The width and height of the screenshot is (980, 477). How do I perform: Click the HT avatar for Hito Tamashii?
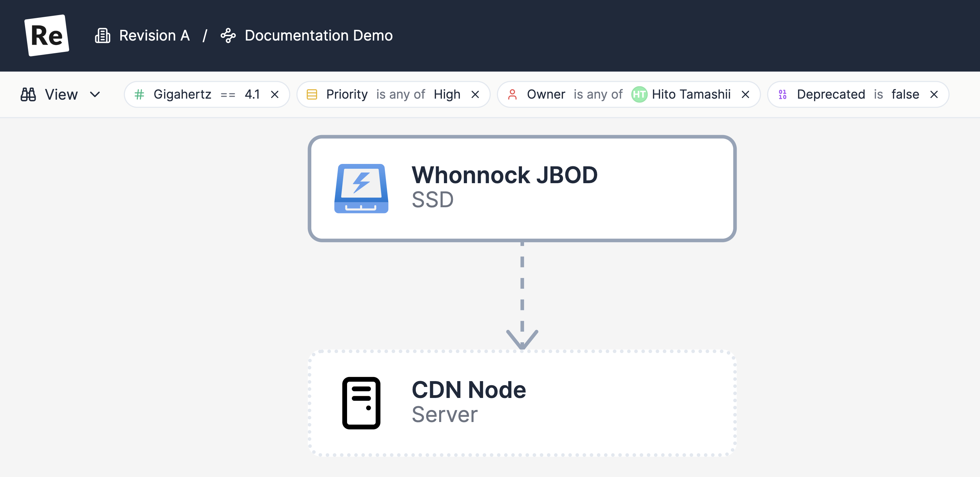pos(639,95)
